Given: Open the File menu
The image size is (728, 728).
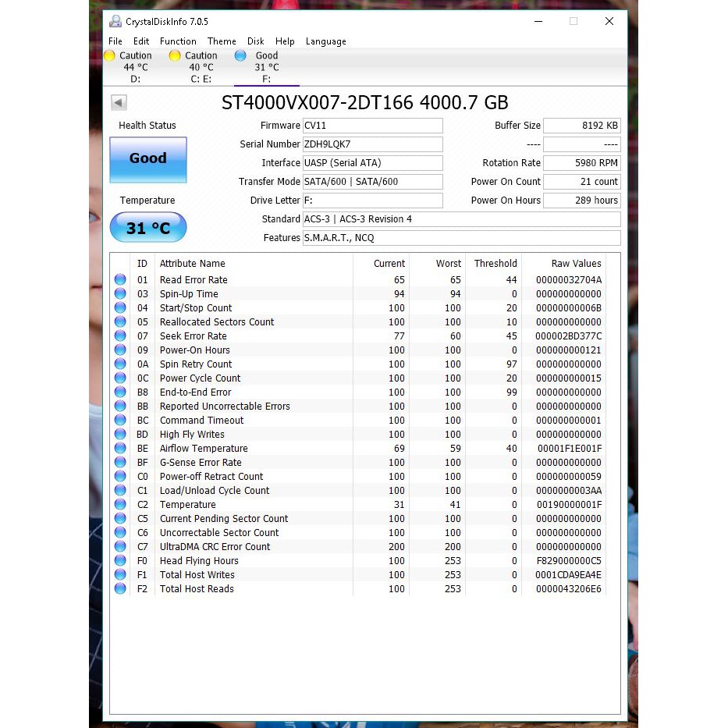Looking at the screenshot, I should (115, 41).
